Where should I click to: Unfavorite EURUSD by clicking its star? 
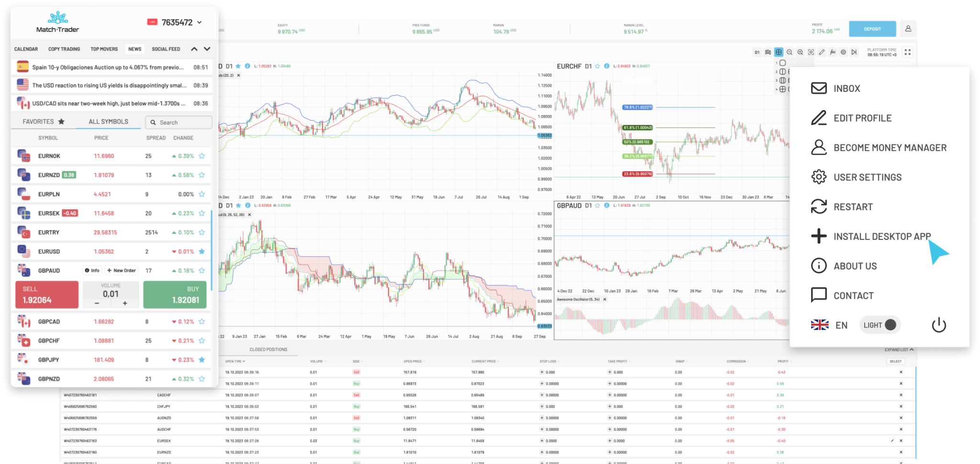coord(201,251)
